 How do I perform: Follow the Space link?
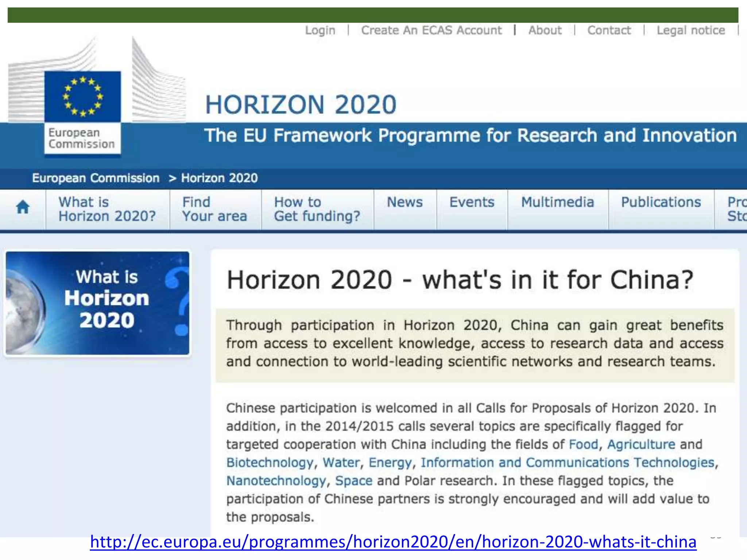coord(353,481)
